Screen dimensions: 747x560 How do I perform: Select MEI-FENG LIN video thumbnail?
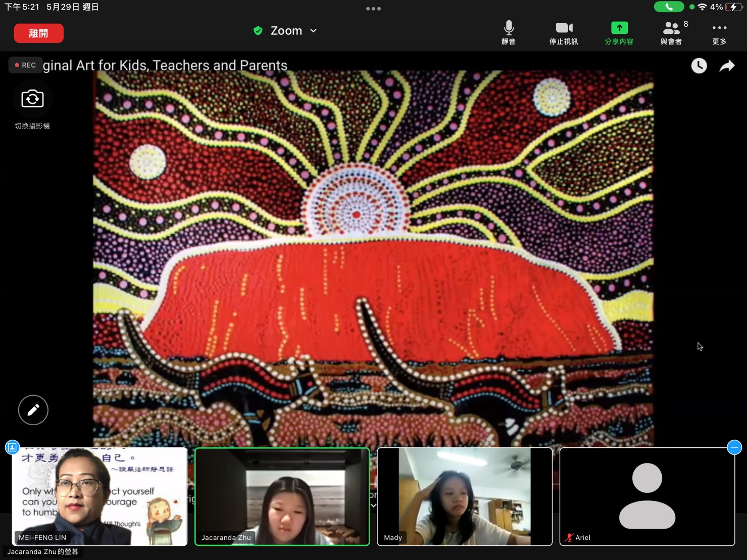pyautogui.click(x=99, y=496)
